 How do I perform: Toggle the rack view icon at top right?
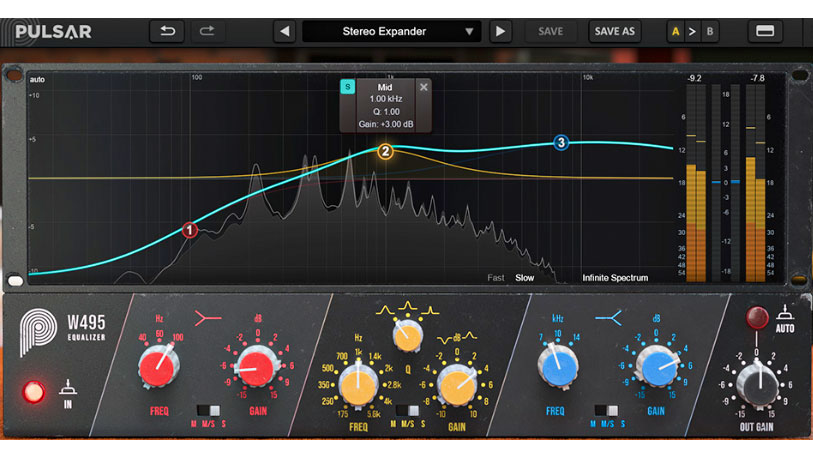pos(765,32)
